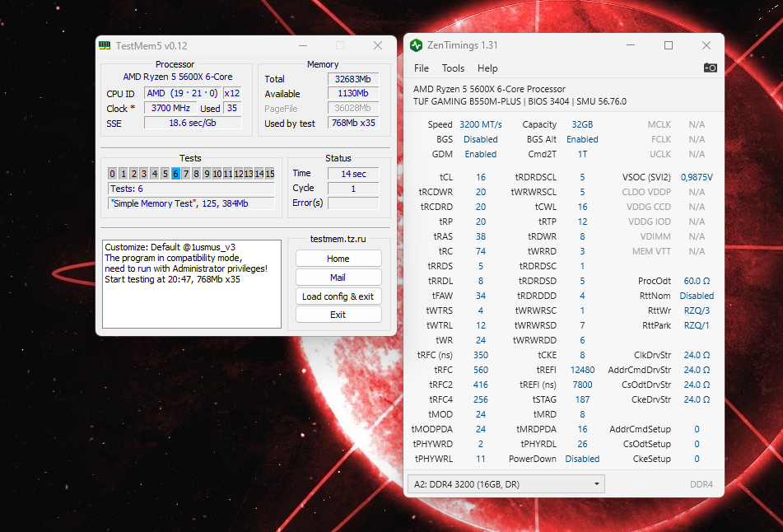Select test 0 in the Tests row
783x532 pixels.
112,174
